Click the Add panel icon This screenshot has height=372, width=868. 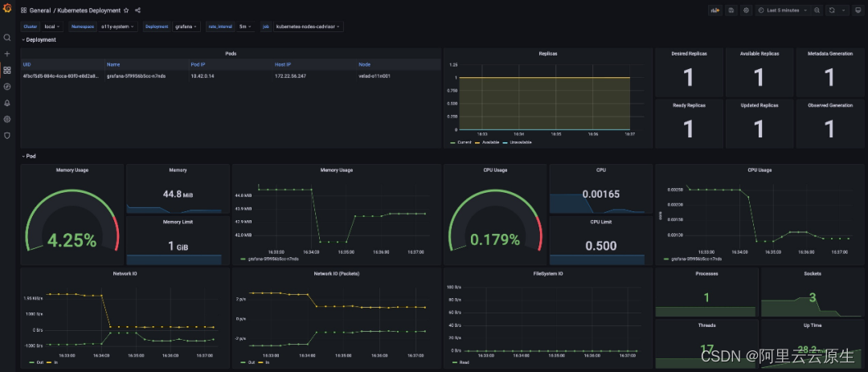716,10
